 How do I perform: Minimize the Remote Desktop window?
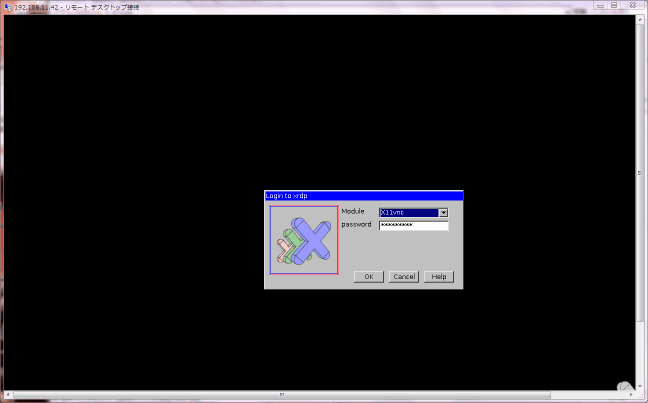point(600,5)
